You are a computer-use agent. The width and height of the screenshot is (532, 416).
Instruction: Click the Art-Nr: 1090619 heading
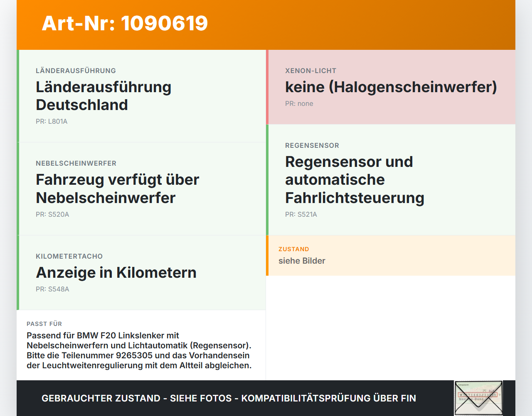click(x=125, y=23)
